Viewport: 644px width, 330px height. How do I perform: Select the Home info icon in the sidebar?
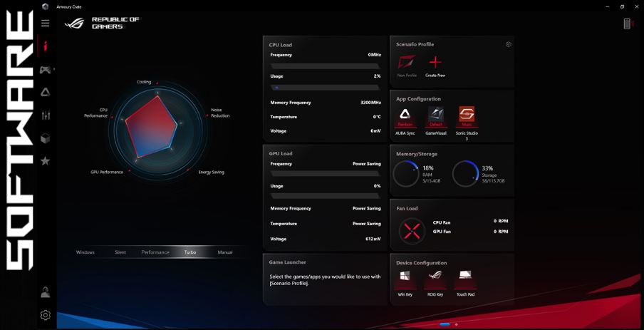click(46, 46)
